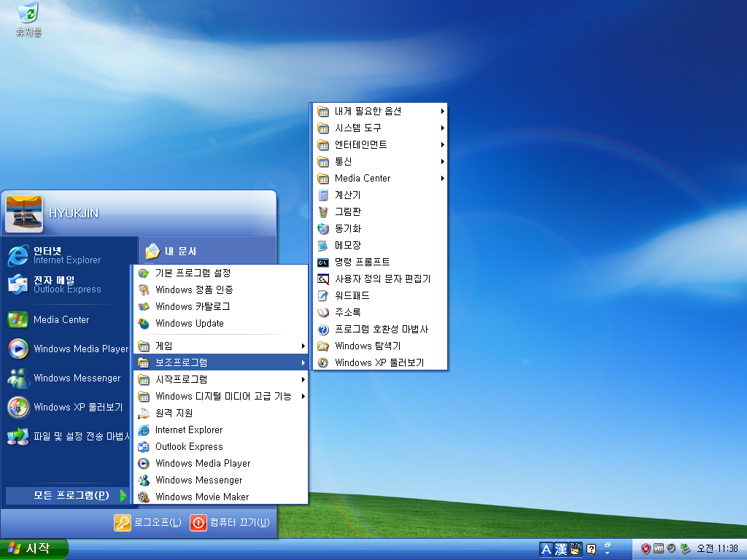Expand 시스템 도구 submenu
Viewport: 747px width, 560px height.
380,128
